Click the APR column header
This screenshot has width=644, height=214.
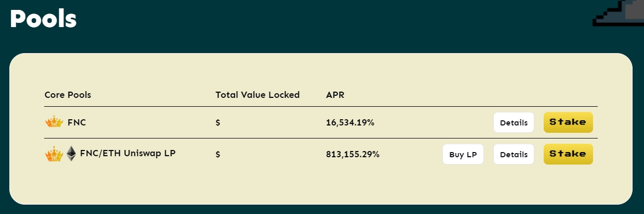click(335, 95)
